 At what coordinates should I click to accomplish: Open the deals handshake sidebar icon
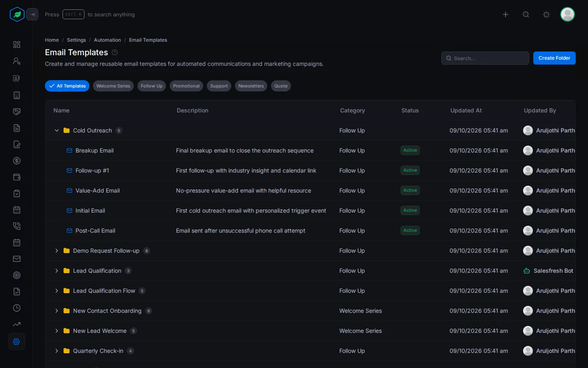click(x=17, y=112)
